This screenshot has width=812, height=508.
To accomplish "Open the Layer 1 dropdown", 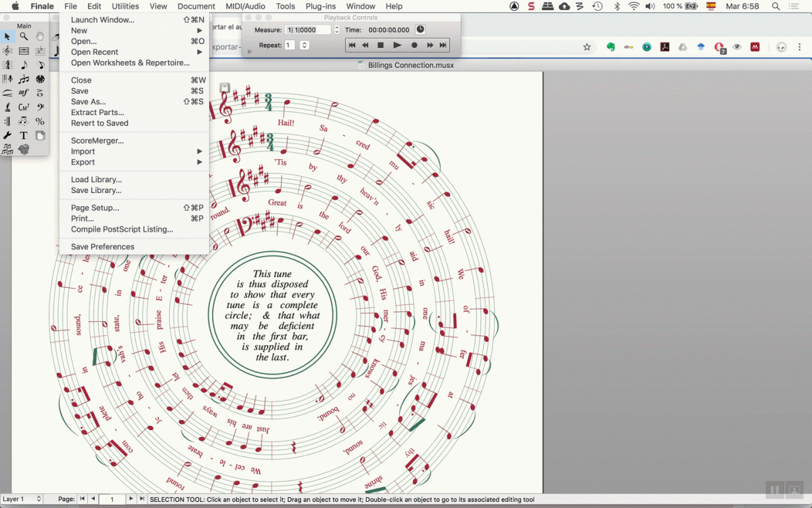I will tap(22, 499).
